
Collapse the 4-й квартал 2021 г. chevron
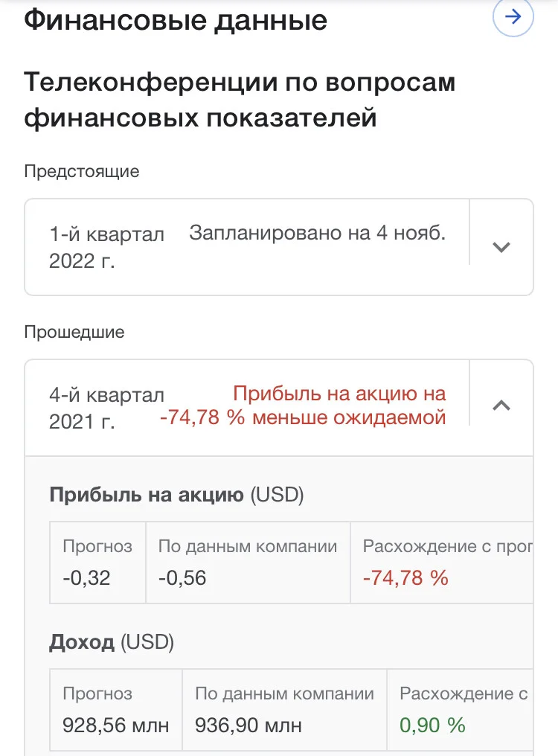pos(501,406)
